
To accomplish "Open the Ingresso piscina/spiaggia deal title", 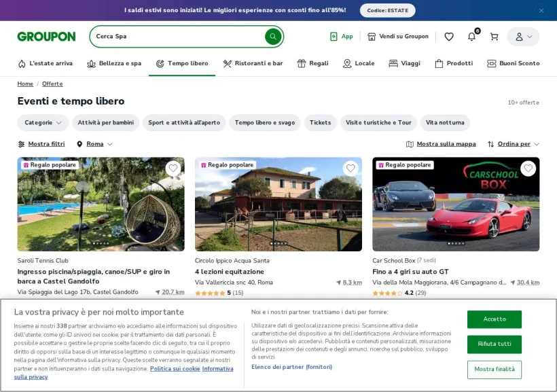I will coord(94,277).
